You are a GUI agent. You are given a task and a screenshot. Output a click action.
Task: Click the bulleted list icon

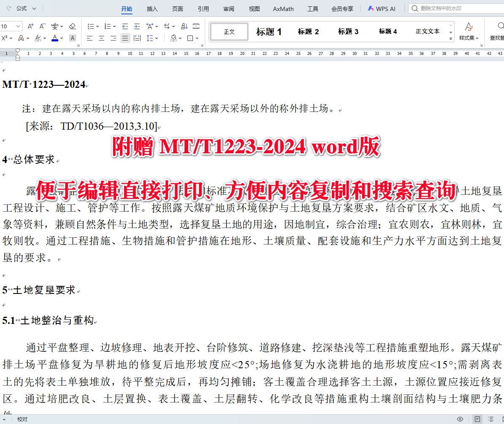click(91, 26)
